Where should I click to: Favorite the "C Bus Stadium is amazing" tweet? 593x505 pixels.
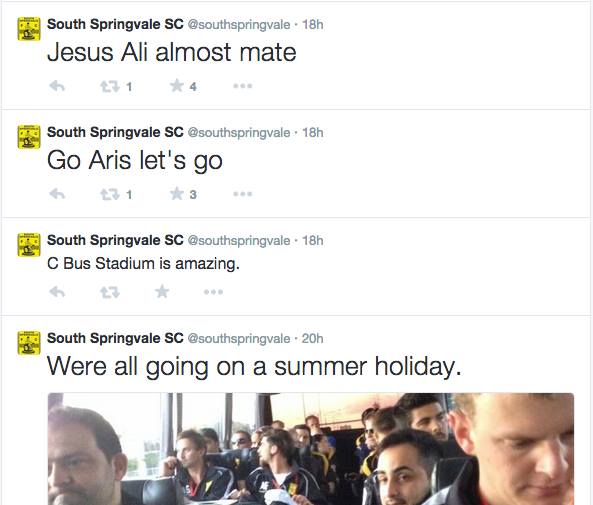point(162,291)
